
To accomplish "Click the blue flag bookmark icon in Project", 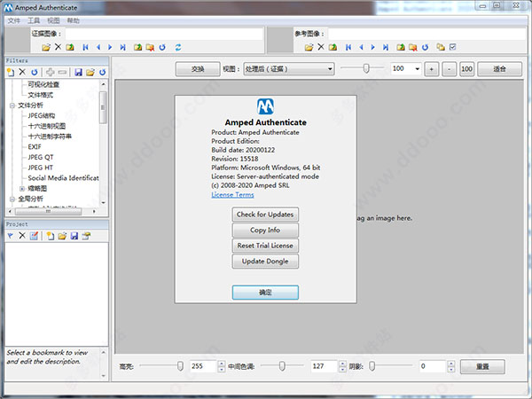I will pos(10,236).
